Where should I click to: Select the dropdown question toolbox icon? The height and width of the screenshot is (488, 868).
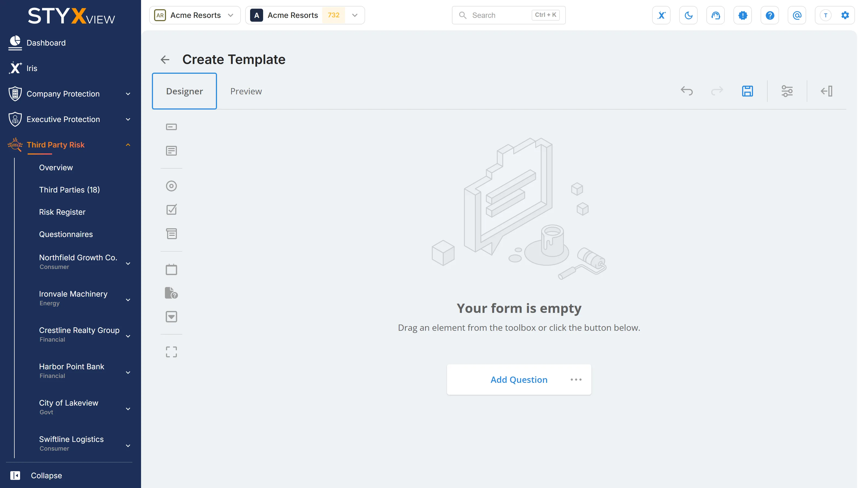coord(171,317)
